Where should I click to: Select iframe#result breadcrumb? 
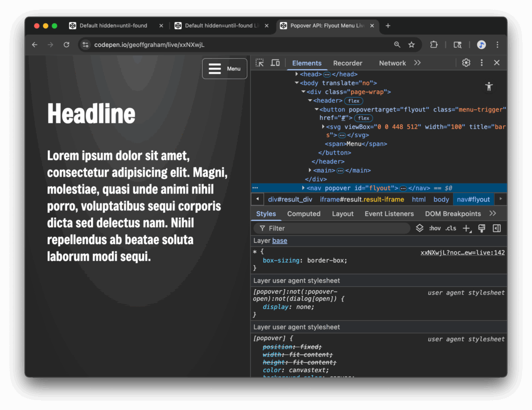pyautogui.click(x=362, y=199)
